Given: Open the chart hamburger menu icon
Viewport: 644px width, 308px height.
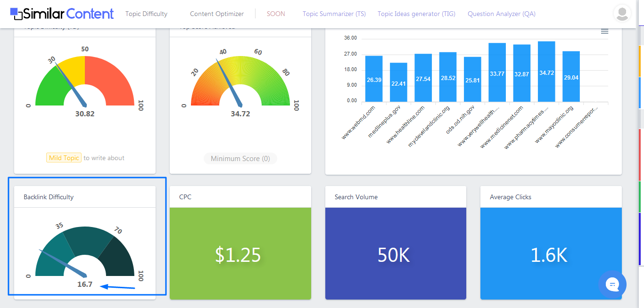Looking at the screenshot, I should [604, 31].
